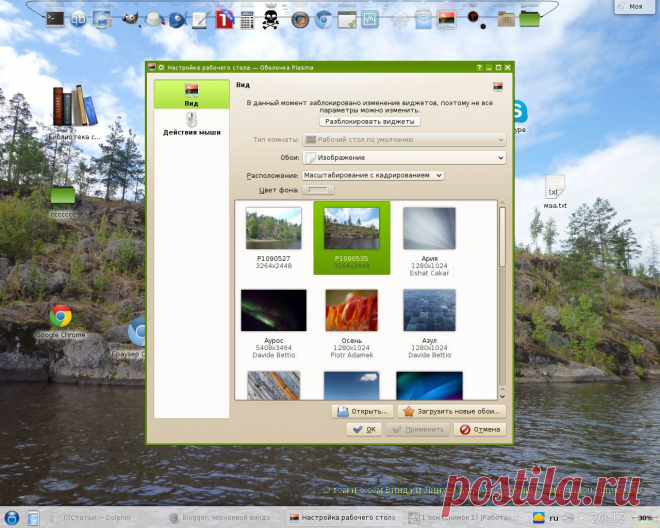The height and width of the screenshot is (528, 660).
Task: Open GIMP from the top dock
Action: coord(127,18)
